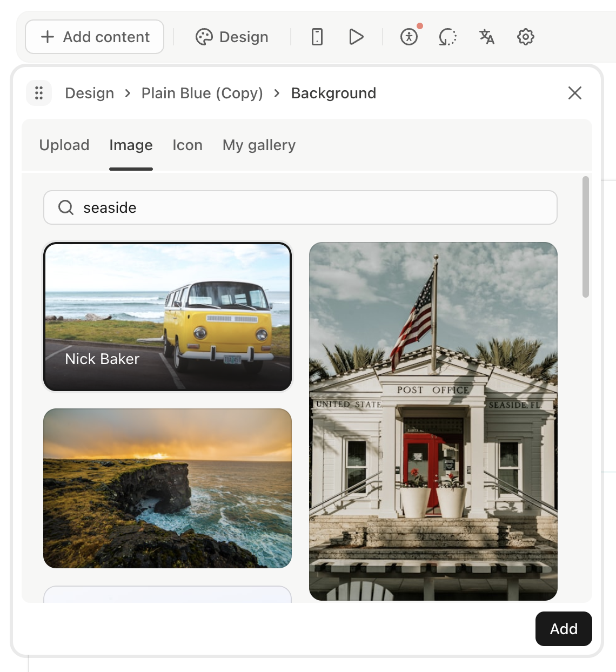The width and height of the screenshot is (616, 672).
Task: Click the play preview icon
Action: [356, 37]
